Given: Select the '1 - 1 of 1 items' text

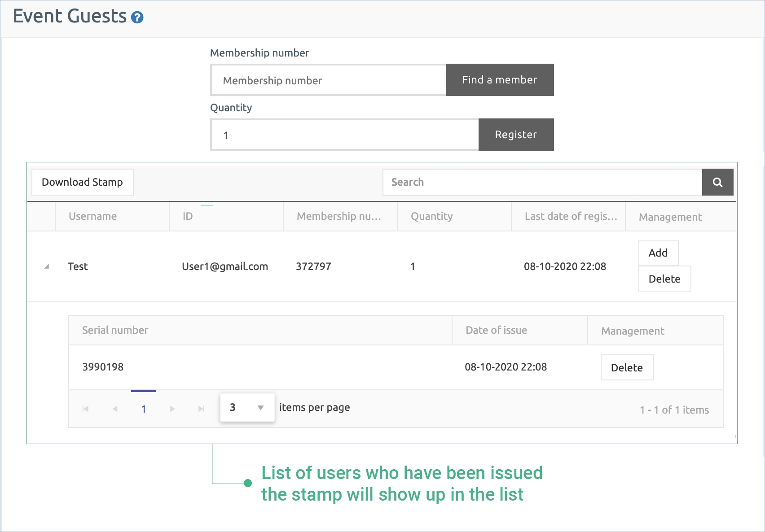Looking at the screenshot, I should [674, 410].
